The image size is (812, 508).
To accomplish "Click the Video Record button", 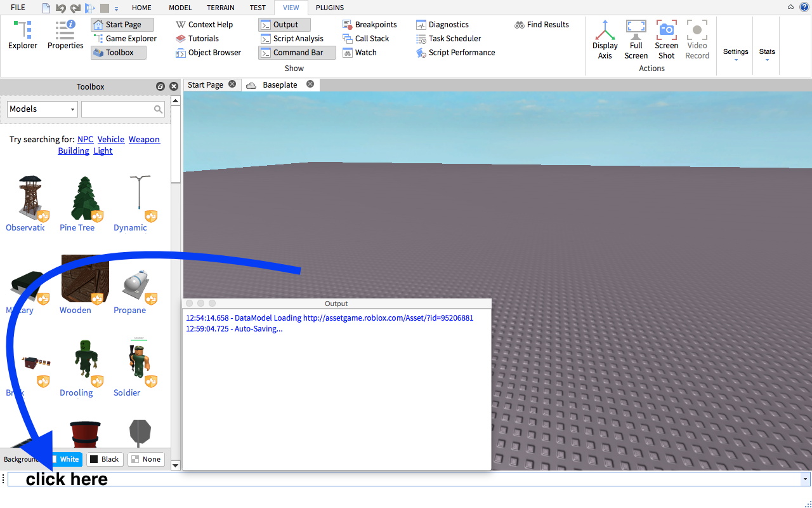I will point(697,39).
